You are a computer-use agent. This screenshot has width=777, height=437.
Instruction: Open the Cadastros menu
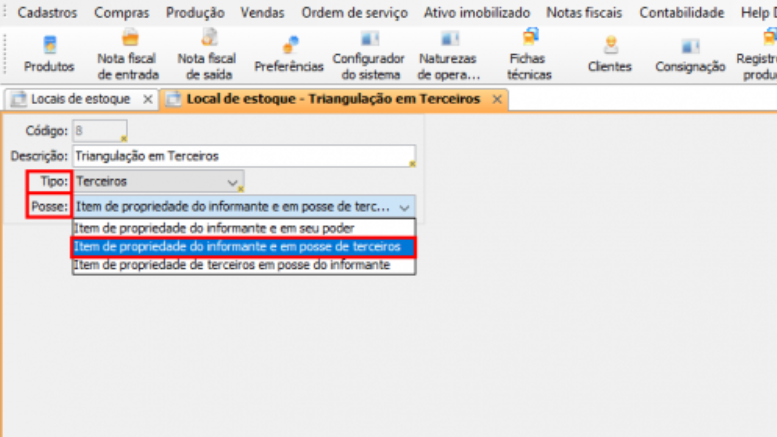click(x=47, y=13)
